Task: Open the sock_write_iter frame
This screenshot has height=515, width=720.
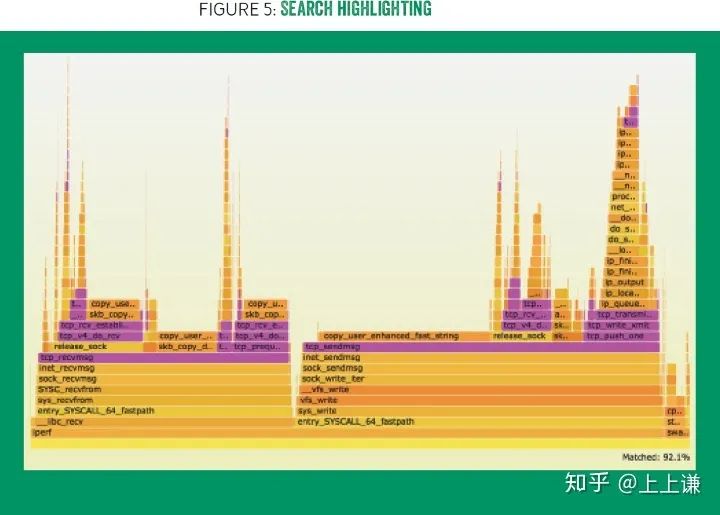Action: 481,379
